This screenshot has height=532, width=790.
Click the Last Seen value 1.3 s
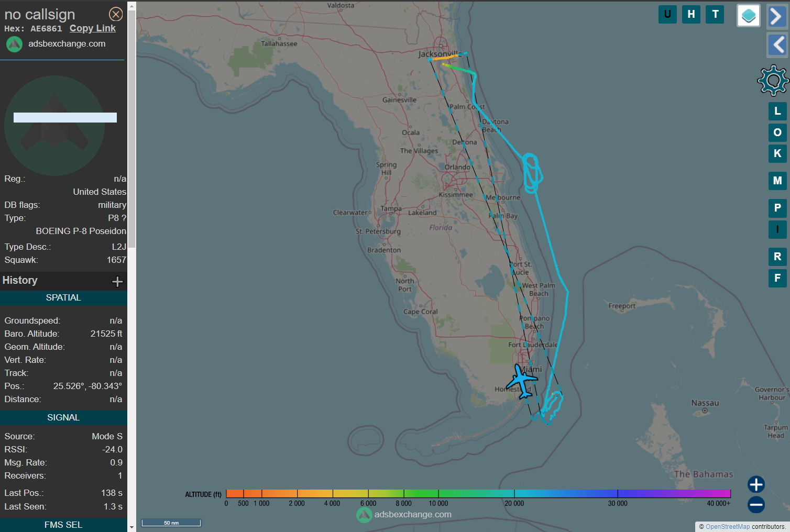click(113, 507)
